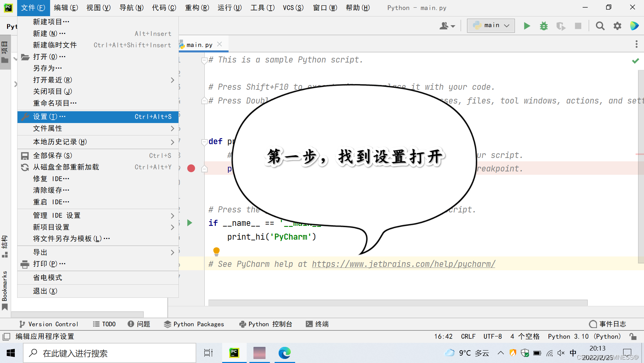
Task: Open the 终端 tool window
Action: 317,324
